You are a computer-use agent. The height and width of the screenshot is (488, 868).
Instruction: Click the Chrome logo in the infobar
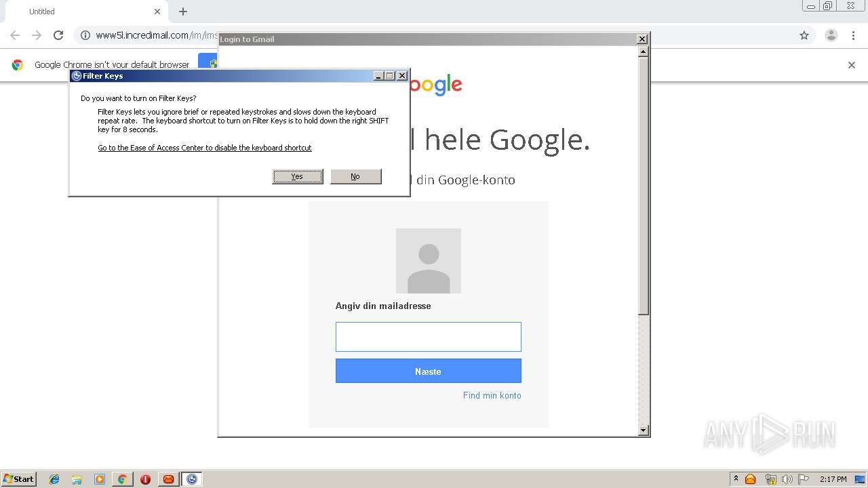18,65
